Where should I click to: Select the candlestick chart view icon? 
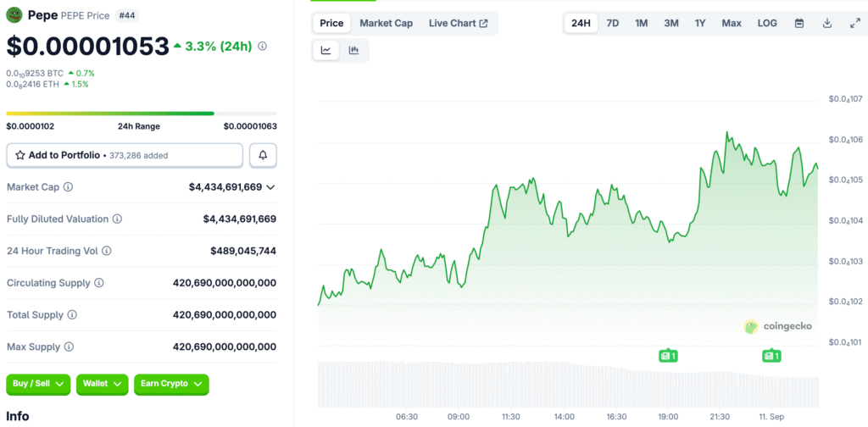353,50
